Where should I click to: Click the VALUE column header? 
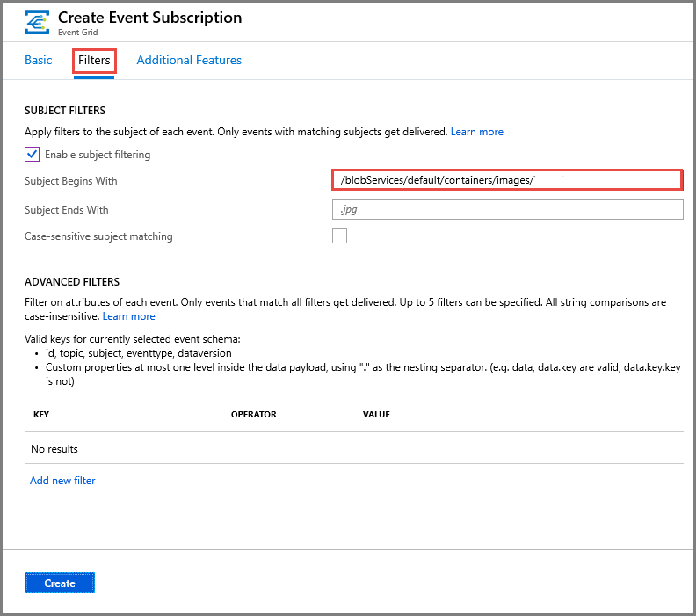coord(376,415)
